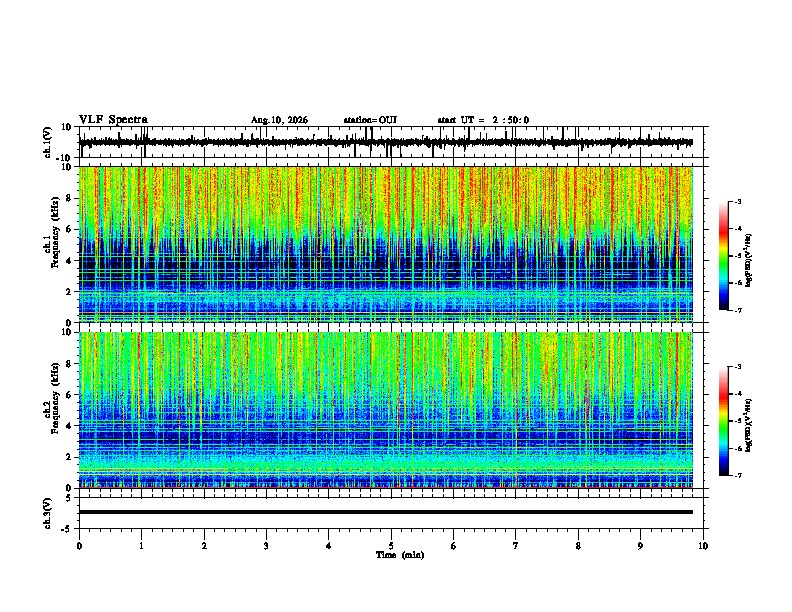792x612 pixels.
Task: Click the "-3" value on ch.2 color bar
Action: pyautogui.click(x=738, y=367)
